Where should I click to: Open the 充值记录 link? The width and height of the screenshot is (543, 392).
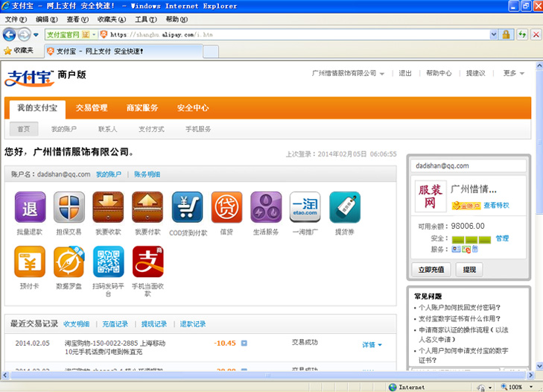click(115, 324)
